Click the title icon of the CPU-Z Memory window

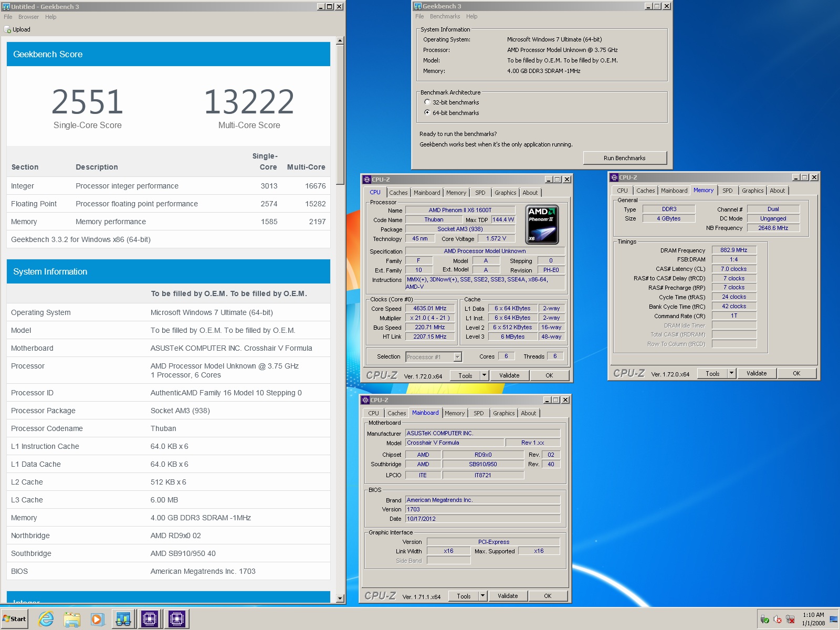[614, 177]
